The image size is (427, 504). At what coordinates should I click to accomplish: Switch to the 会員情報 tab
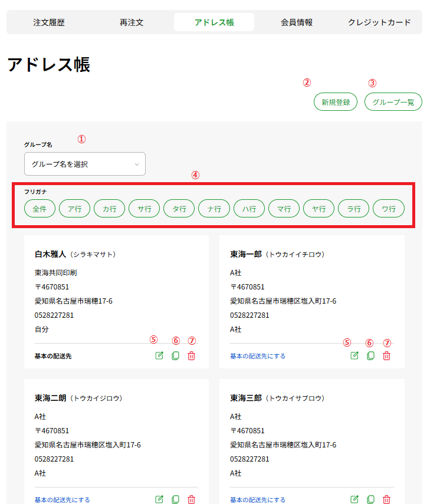(297, 21)
